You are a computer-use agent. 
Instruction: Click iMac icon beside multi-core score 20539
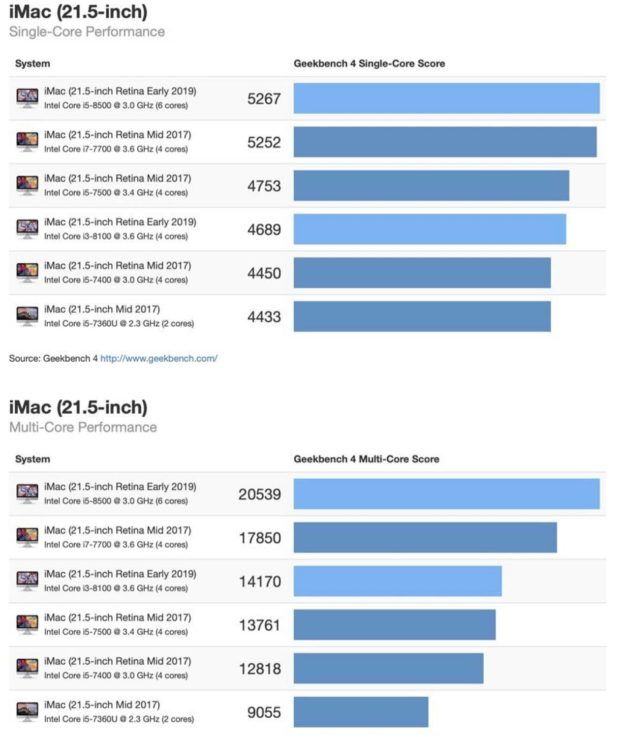pos(27,494)
